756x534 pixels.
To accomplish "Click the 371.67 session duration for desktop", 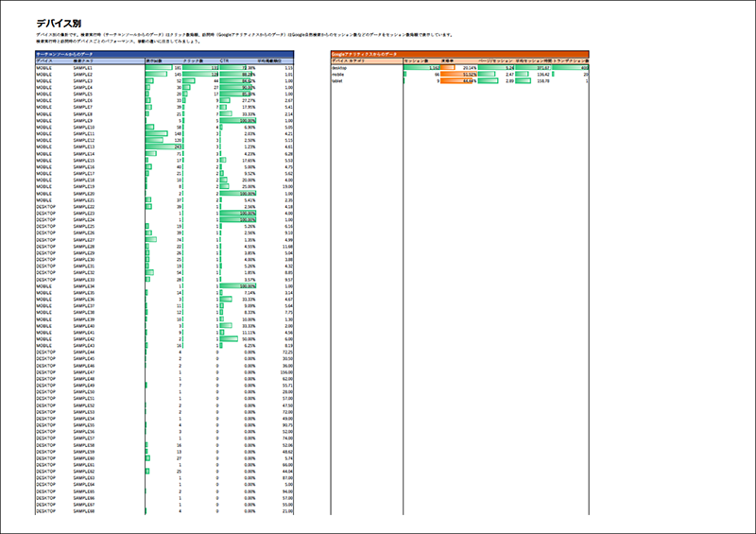I will (543, 68).
